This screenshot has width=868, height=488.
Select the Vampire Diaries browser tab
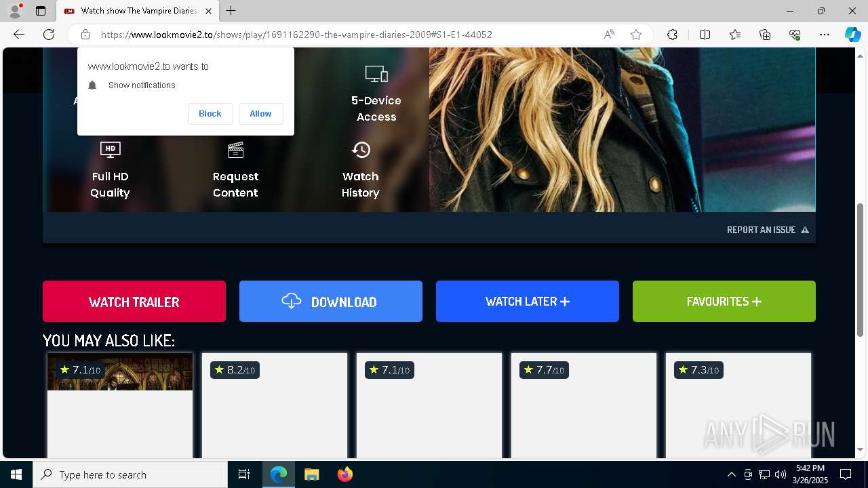(x=138, y=11)
